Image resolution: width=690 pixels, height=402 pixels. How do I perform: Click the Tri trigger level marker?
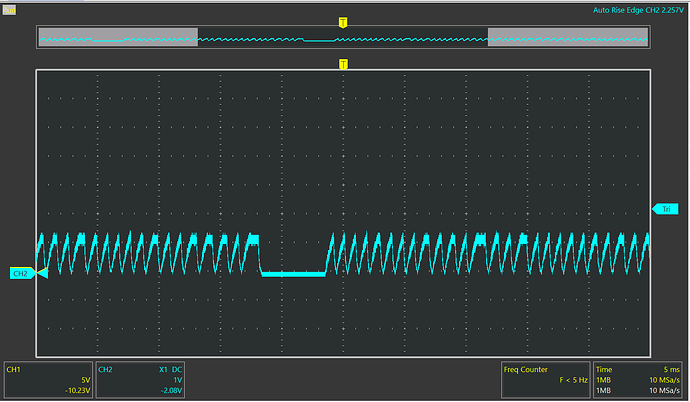[x=665, y=209]
